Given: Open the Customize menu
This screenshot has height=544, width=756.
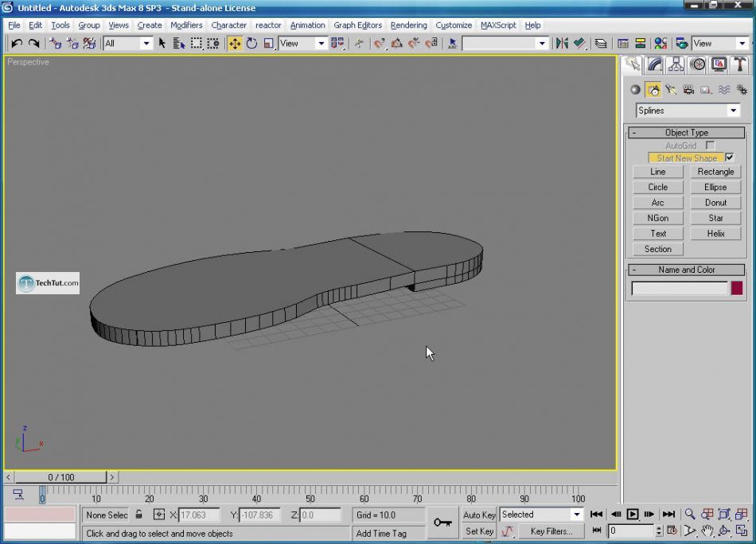Looking at the screenshot, I should 454,25.
